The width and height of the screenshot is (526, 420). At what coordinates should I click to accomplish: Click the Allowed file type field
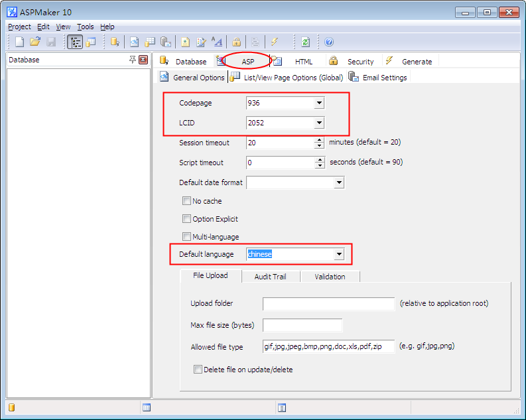tap(329, 346)
